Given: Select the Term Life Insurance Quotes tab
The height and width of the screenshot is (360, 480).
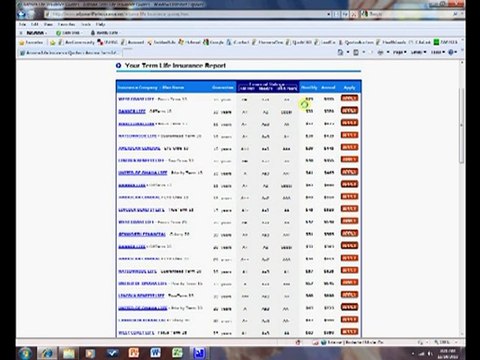Looking at the screenshot, I should pyautogui.click(x=69, y=53).
